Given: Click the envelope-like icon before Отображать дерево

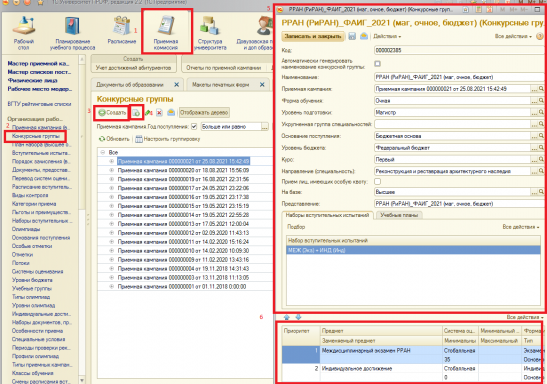Looking at the screenshot, I should (171, 112).
